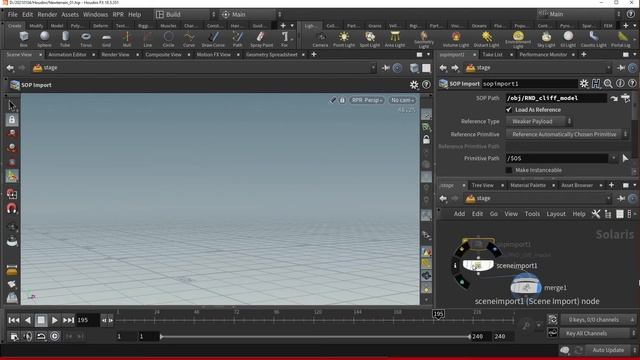Image resolution: width=640 pixels, height=360 pixels.
Task: Open SOP path node chooser icon
Action: 625,98
